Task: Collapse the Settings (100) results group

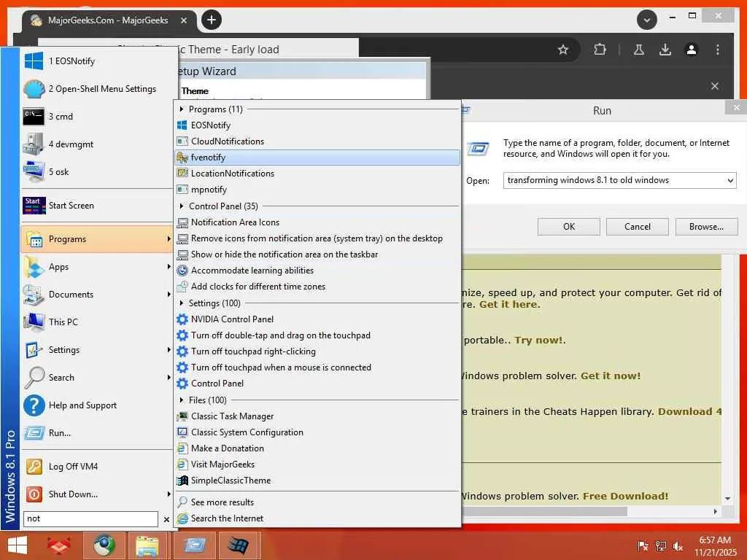Action: pyautogui.click(x=182, y=303)
